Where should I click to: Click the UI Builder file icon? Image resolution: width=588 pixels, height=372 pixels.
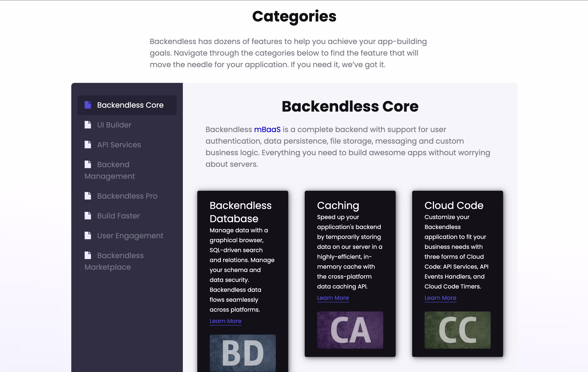point(88,125)
